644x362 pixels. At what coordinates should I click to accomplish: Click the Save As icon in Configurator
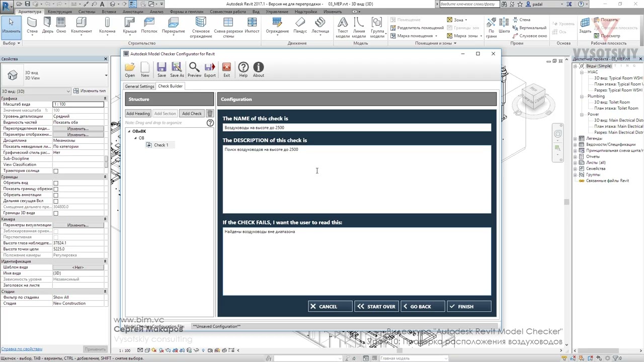point(177,69)
